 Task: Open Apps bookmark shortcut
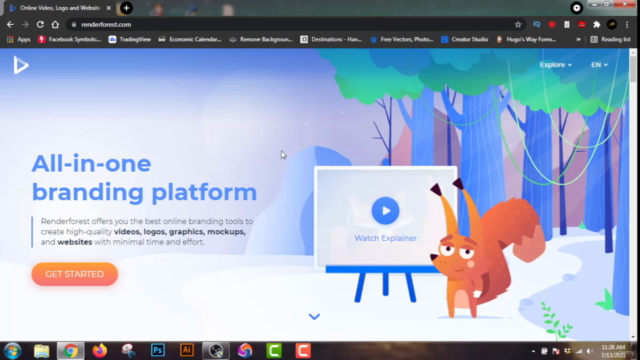(x=19, y=39)
